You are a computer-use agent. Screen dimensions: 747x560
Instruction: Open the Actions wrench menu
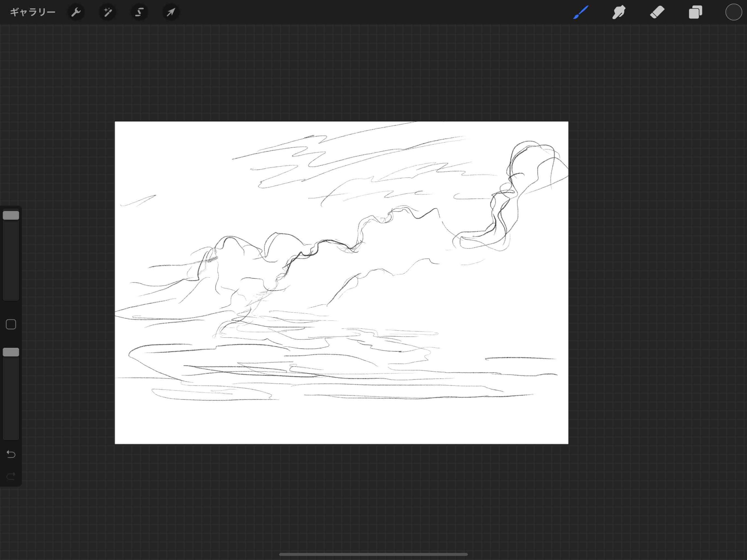(x=76, y=13)
